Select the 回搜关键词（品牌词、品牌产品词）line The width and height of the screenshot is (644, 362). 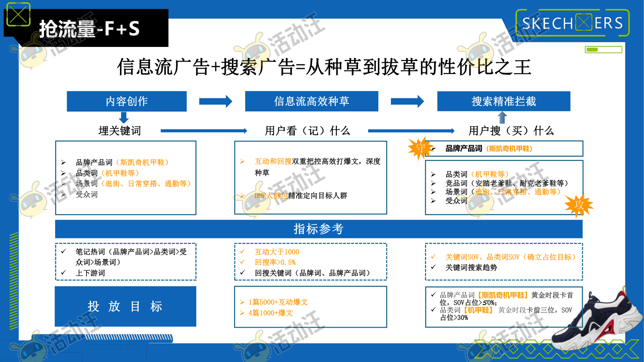point(312,273)
